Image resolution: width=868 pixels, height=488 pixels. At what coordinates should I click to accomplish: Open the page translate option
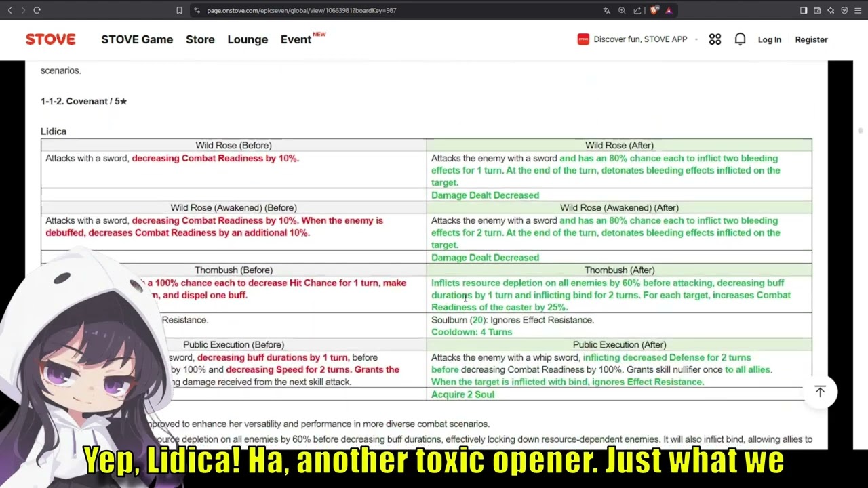click(606, 10)
